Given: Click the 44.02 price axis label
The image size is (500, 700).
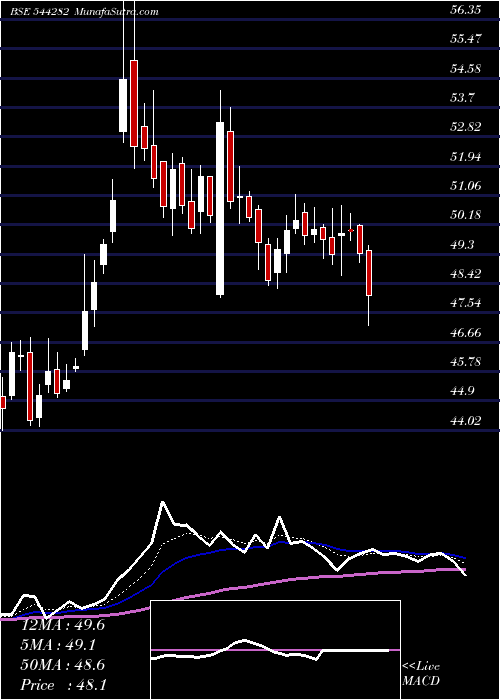Looking at the screenshot, I should click(x=465, y=421).
